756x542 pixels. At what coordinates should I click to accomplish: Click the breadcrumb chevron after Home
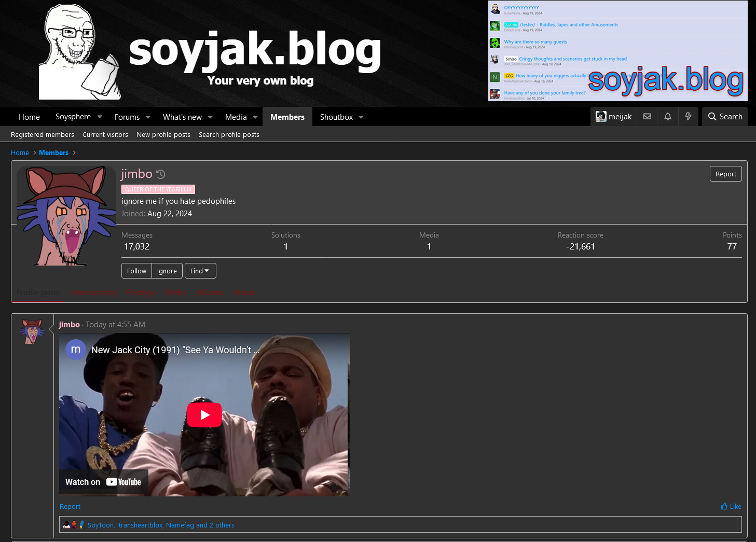[x=34, y=153]
